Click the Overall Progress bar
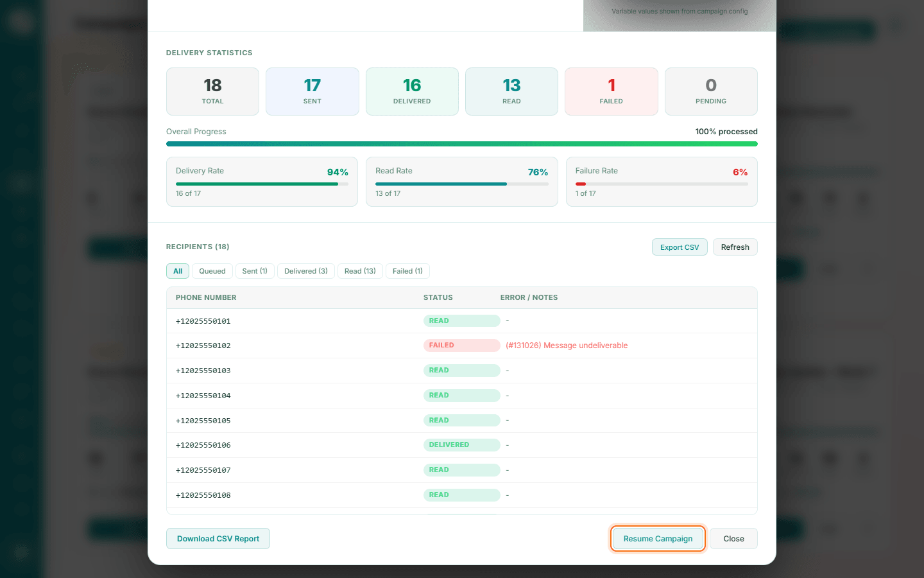The image size is (924, 578). 462,144
